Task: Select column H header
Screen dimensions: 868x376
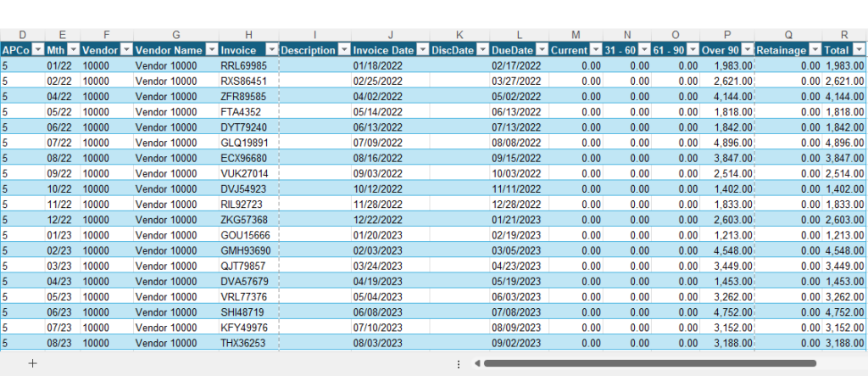Action: point(248,35)
